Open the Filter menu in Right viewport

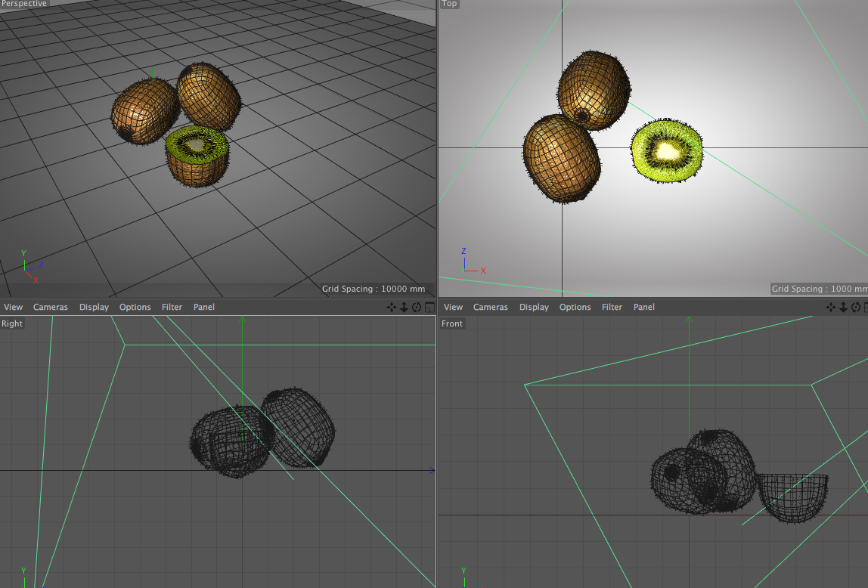[x=172, y=307]
